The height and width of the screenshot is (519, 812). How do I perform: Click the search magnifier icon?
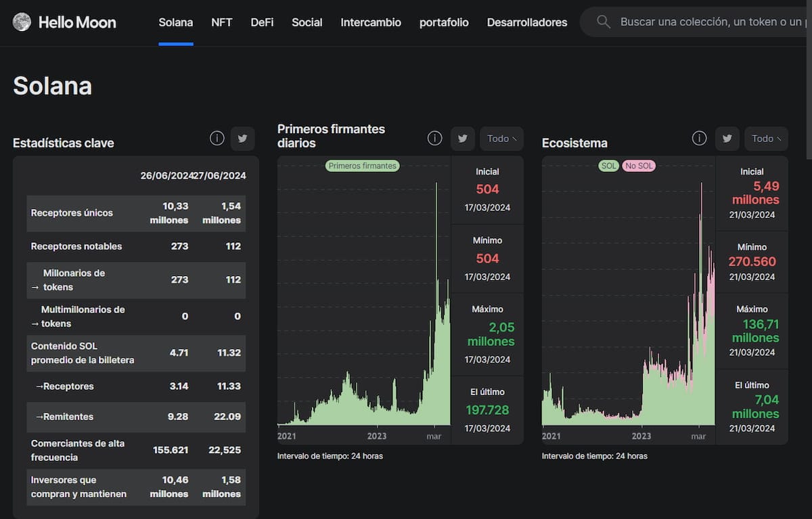click(604, 22)
